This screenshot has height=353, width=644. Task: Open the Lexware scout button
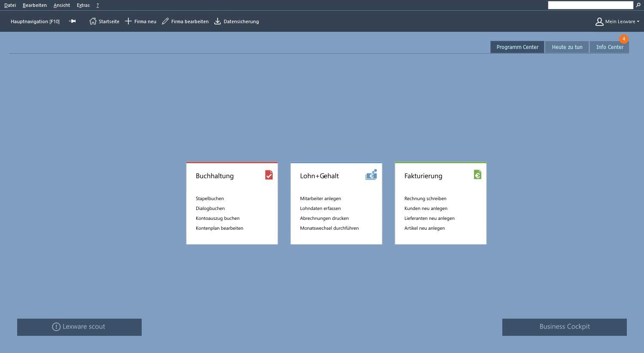[x=79, y=327]
